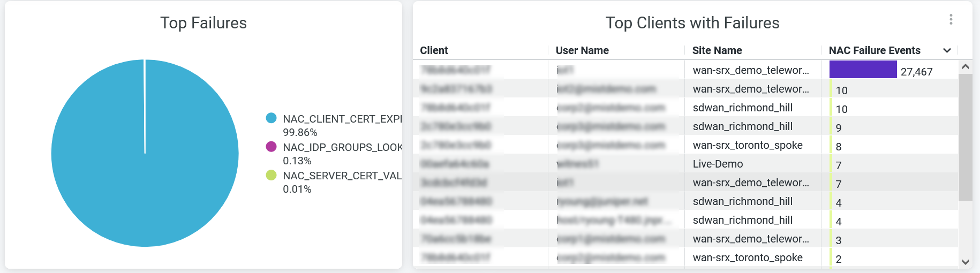Viewport: 980px width, 273px height.
Task: Click the NAC Failure Events column header
Action: [x=874, y=50]
